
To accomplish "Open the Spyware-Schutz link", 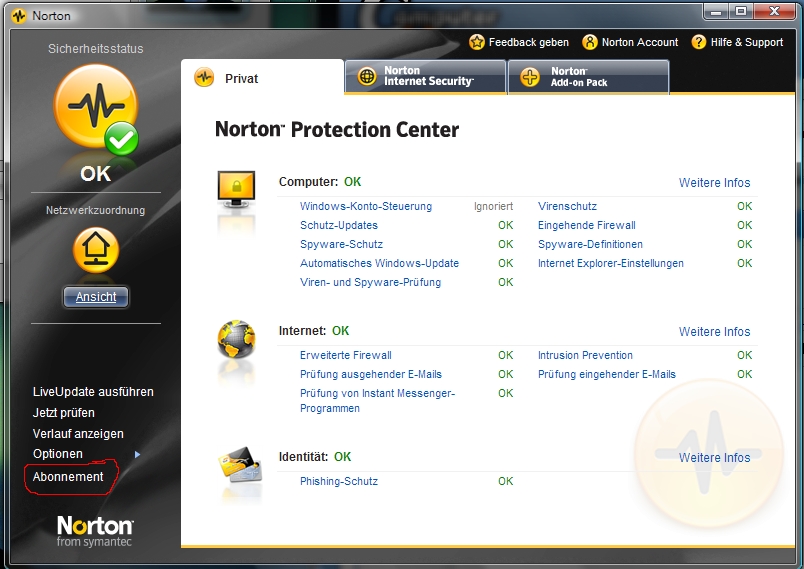I will [341, 244].
